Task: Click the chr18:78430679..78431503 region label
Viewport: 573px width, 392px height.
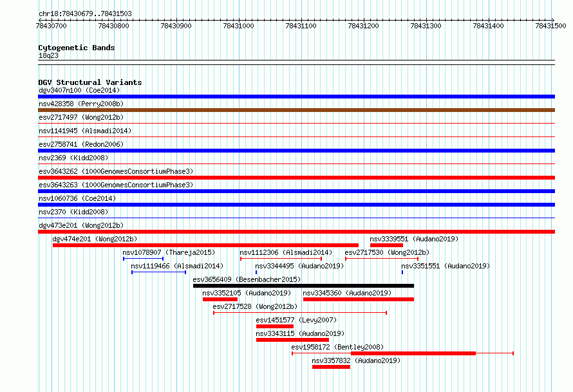Action: (x=85, y=14)
